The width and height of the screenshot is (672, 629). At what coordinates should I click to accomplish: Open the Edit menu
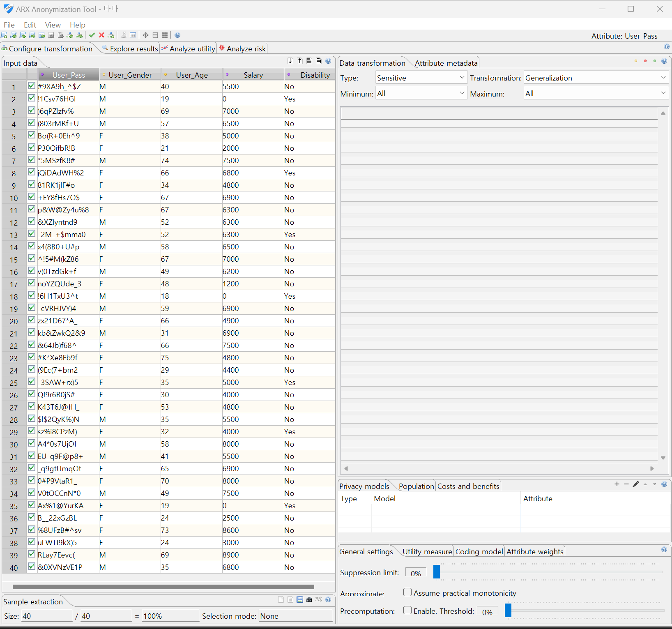pyautogui.click(x=30, y=25)
